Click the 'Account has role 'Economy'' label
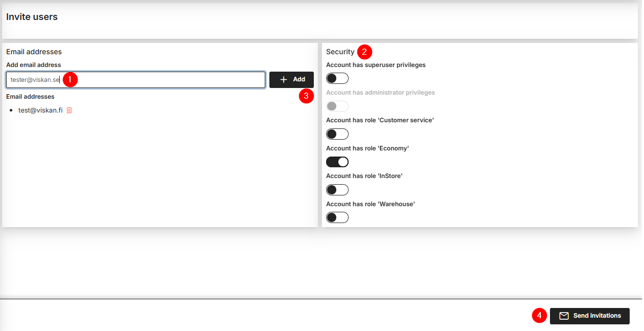This screenshot has width=644, height=331. [x=367, y=148]
